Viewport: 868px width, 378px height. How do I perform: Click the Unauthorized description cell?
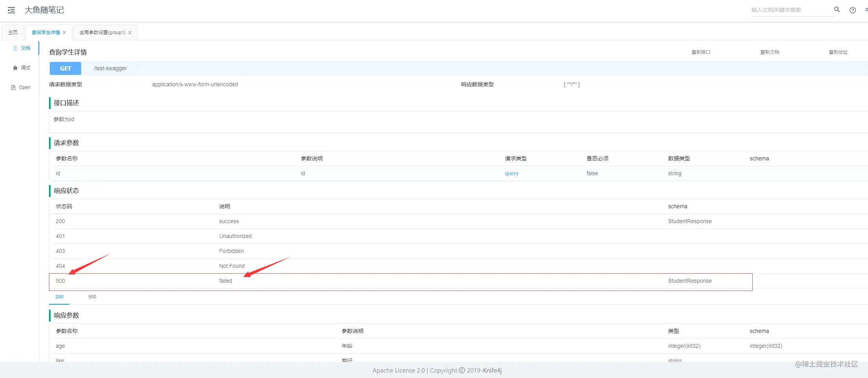coord(235,236)
